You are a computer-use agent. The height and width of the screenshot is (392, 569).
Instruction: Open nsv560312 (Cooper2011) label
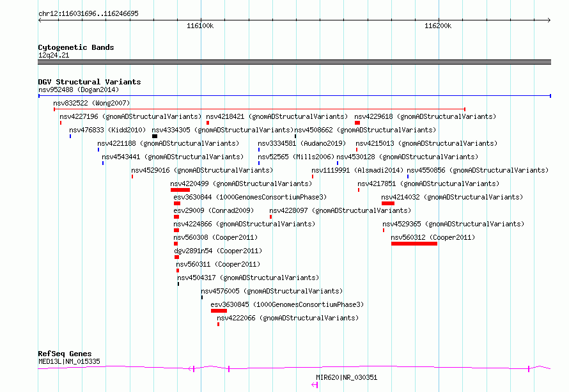pos(433,237)
